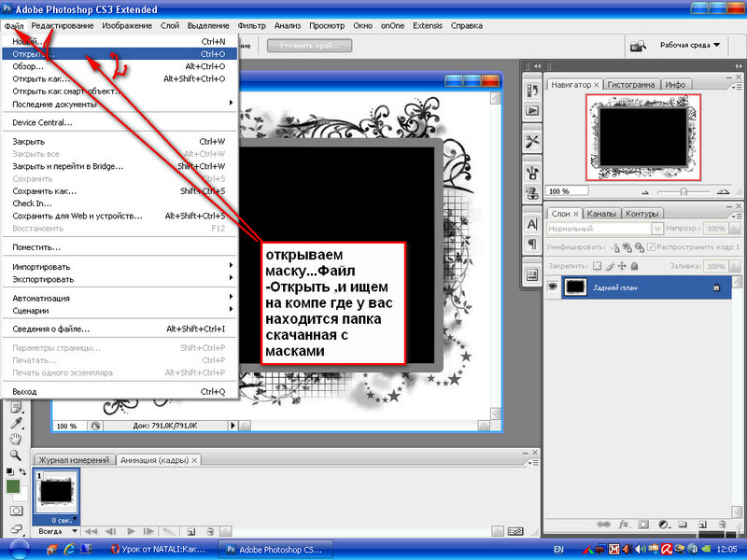Reset default foreground and background colors
This screenshot has width=747, height=560.
(x=10, y=471)
